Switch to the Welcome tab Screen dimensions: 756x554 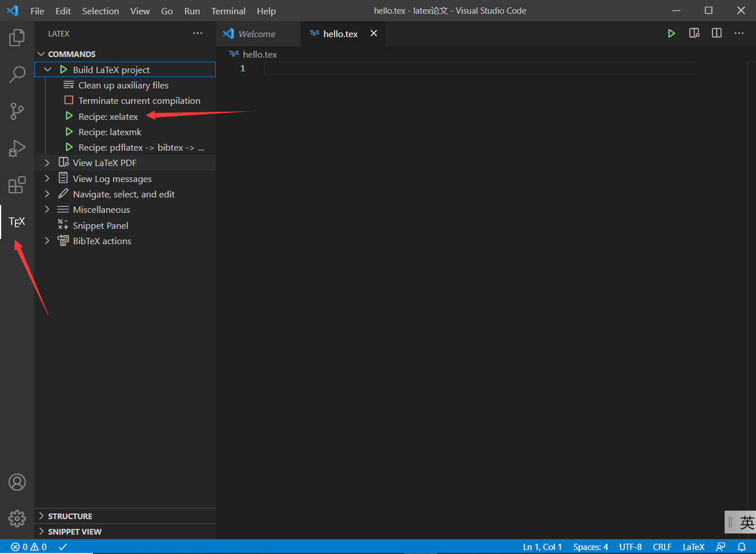(x=257, y=33)
